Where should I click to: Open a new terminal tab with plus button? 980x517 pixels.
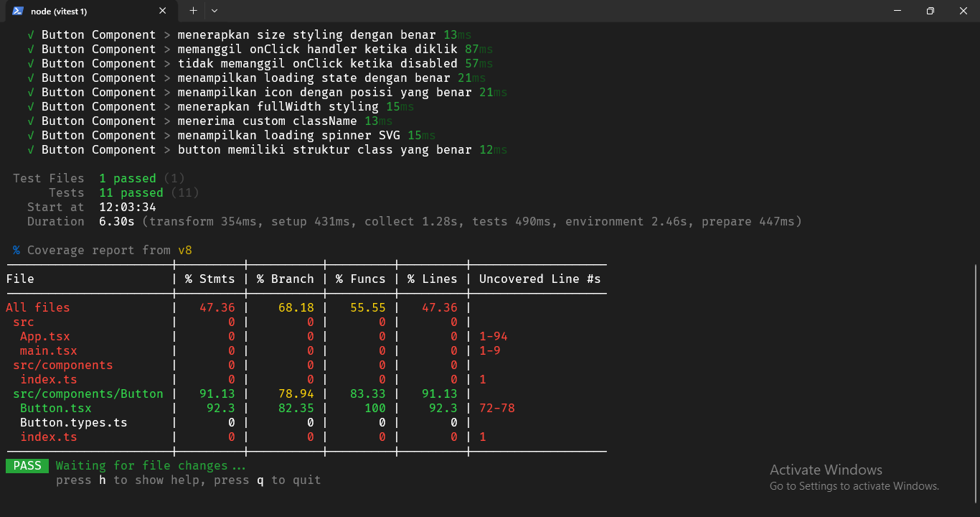193,11
